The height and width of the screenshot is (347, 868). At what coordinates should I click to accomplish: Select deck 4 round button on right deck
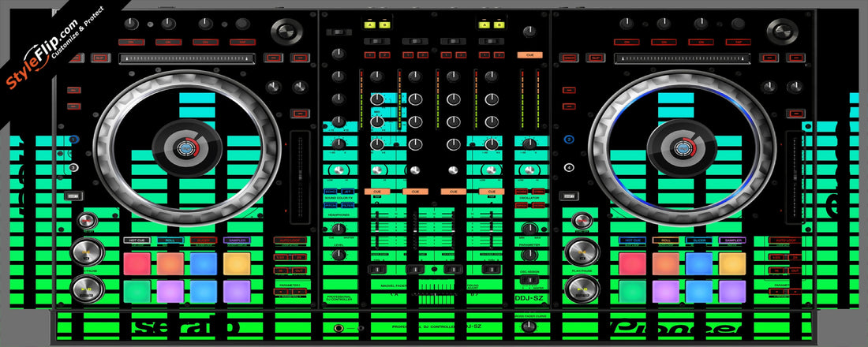[569, 167]
